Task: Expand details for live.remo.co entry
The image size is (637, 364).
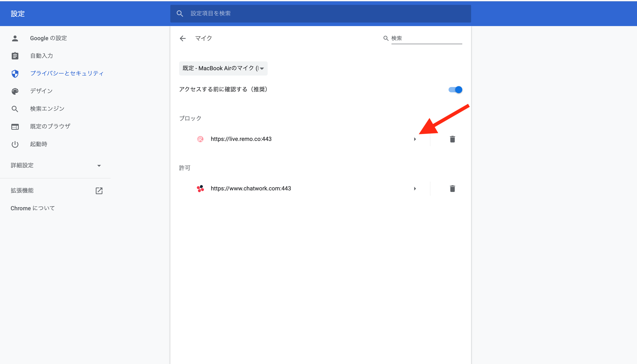Action: (x=415, y=139)
